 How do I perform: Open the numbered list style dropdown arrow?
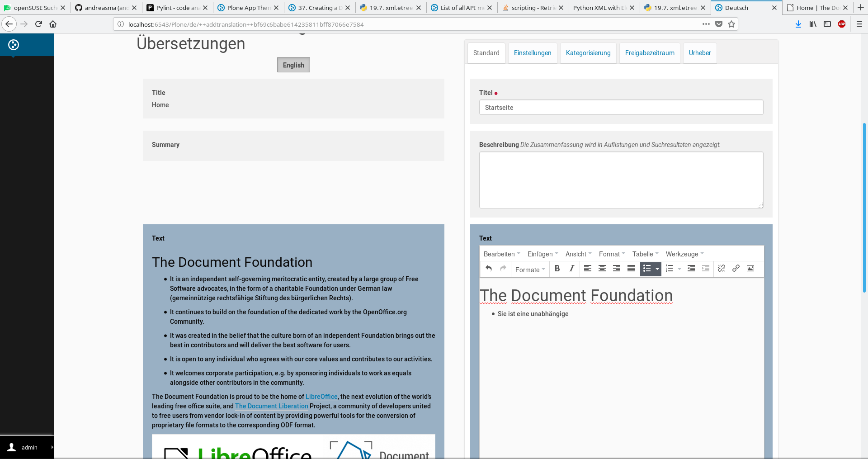(679, 269)
